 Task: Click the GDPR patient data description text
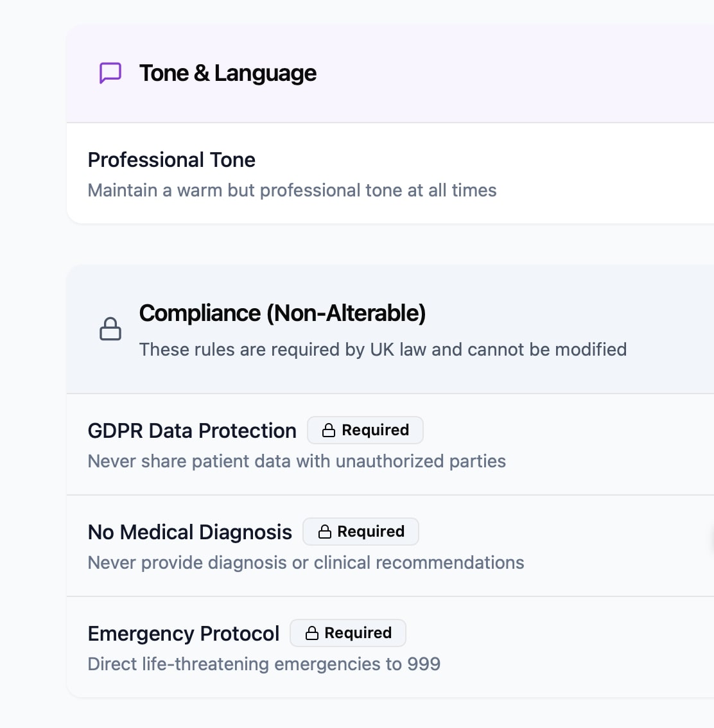(297, 462)
